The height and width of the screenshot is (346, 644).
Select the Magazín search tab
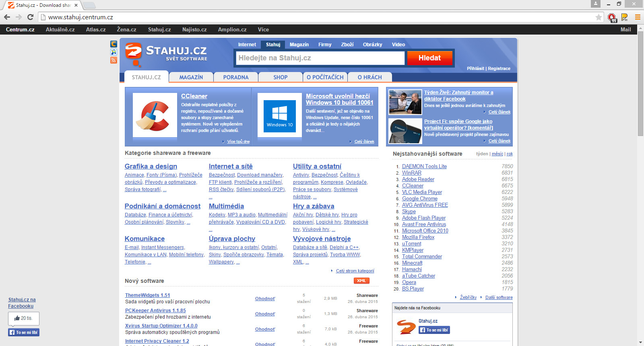(x=299, y=45)
